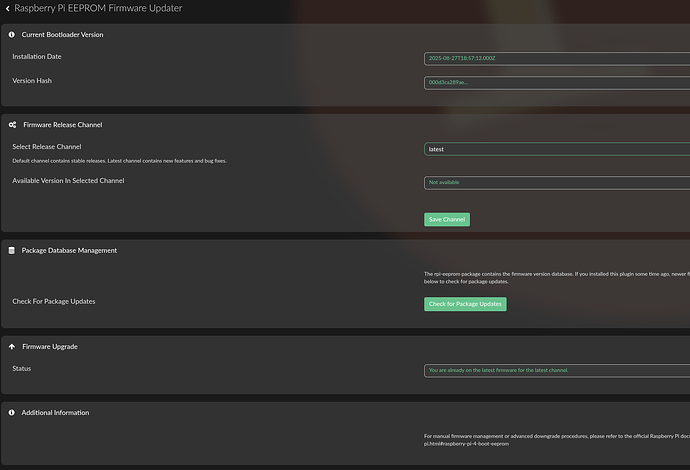
Task: Click the Installation Date value field
Action: click(x=556, y=58)
